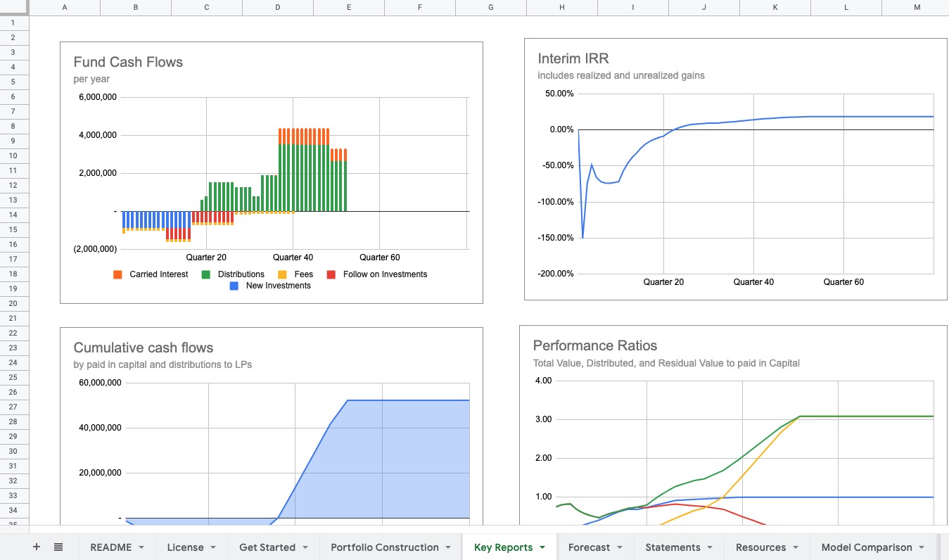Expand the README tab menu arrow
The image size is (949, 560).
point(142,547)
